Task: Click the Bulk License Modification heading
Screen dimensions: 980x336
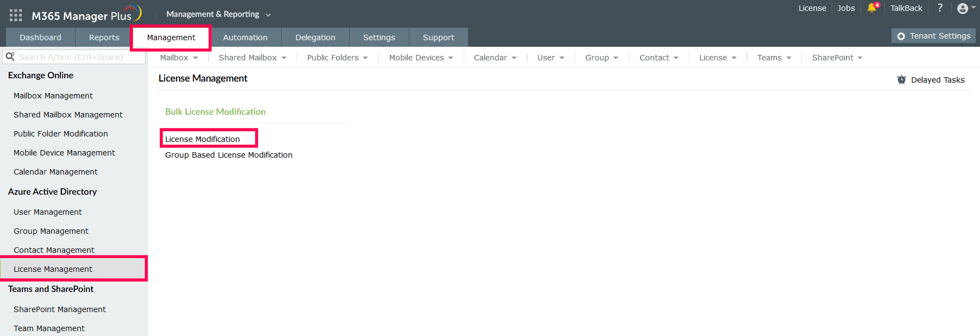Action: pyautogui.click(x=216, y=111)
